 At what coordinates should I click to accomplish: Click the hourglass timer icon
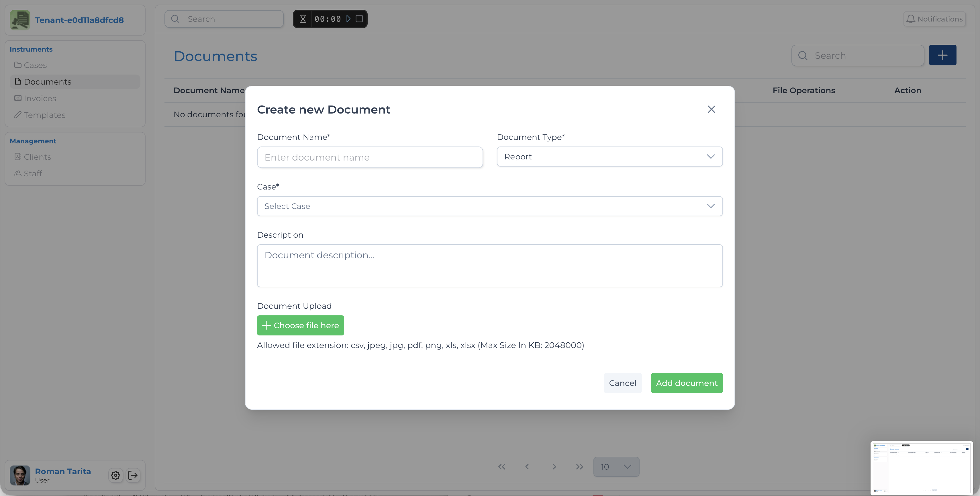tap(303, 19)
